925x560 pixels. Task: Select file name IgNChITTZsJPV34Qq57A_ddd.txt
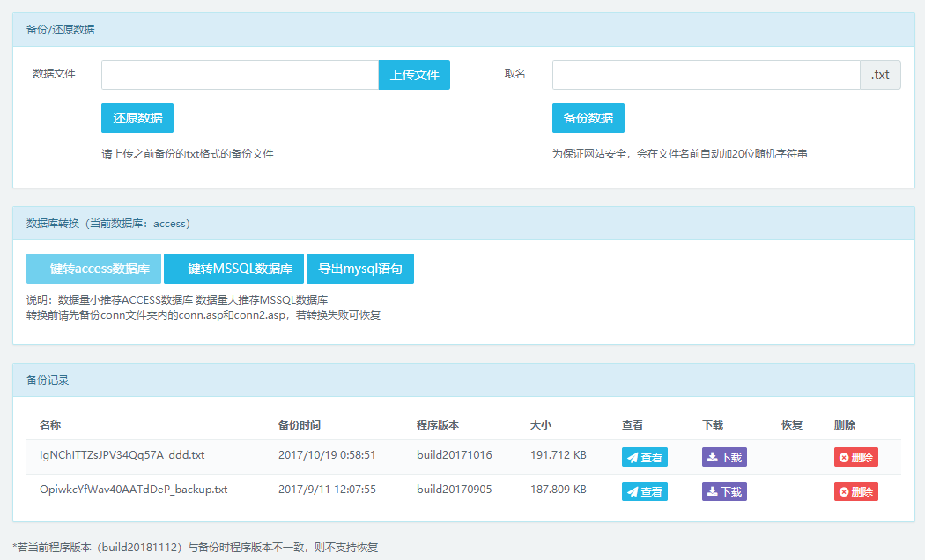click(x=122, y=455)
